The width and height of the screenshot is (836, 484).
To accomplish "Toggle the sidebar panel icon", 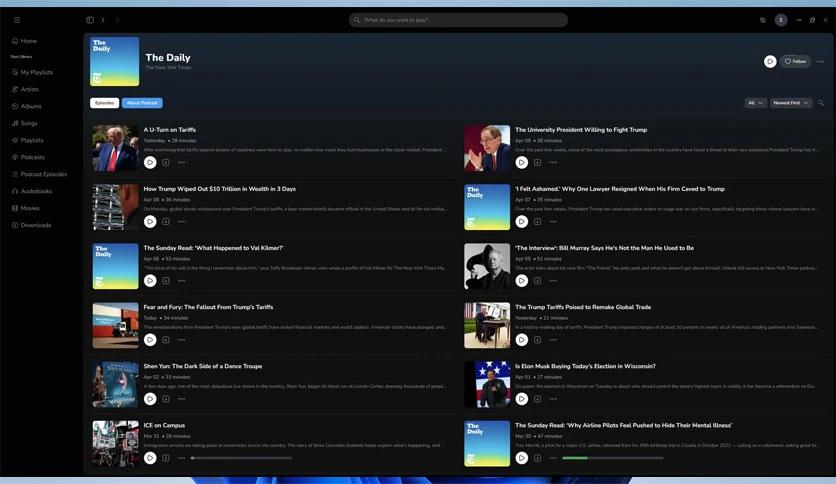I will point(90,20).
